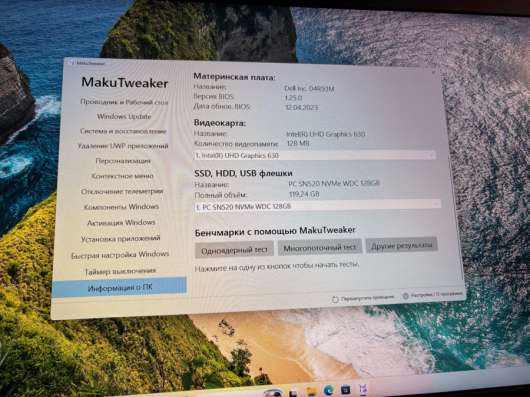The image size is (530, 397).
Task: Open Контекстное меню section
Action: pos(122,176)
